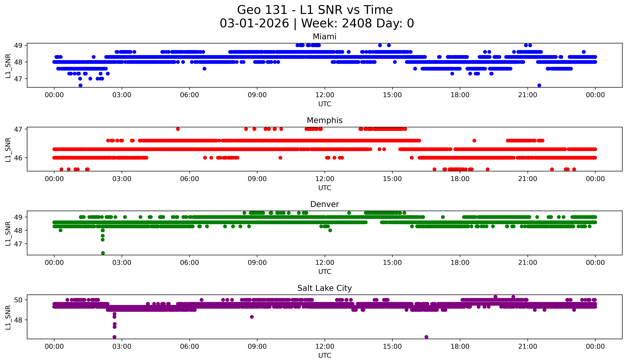
Task: Click the main title 'Geo 131 - L1 SNR vs Time'
Action: 315,10
